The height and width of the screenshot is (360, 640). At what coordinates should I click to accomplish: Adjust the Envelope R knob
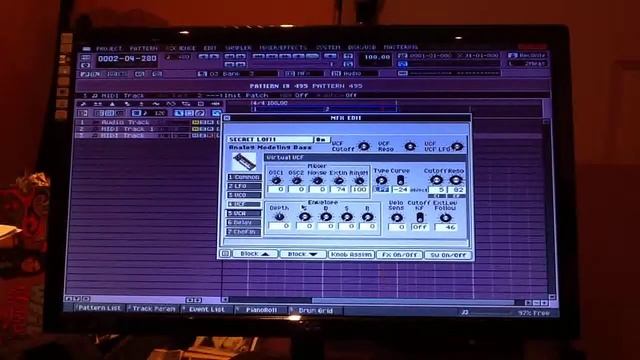367,217
